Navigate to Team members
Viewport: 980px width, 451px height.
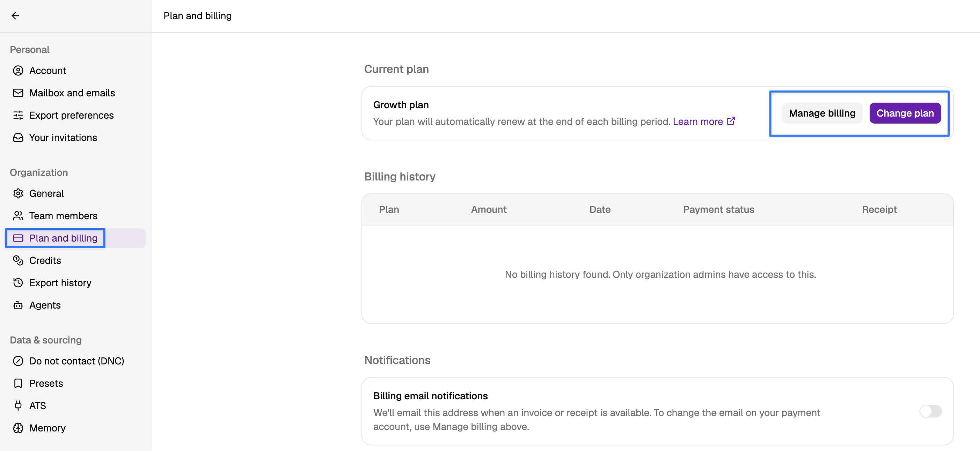point(75,216)
